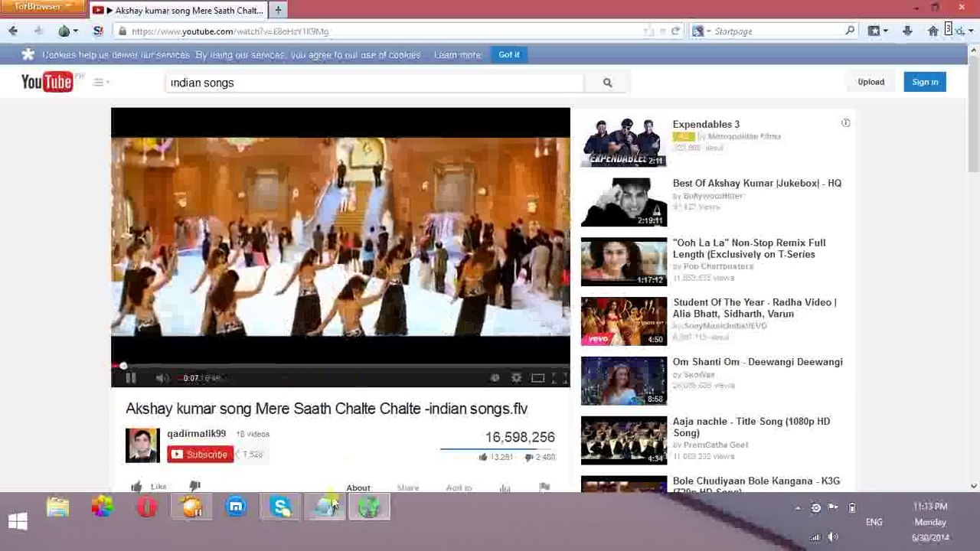980x551 pixels.
Task: Open Skype from the taskbar
Action: click(281, 507)
